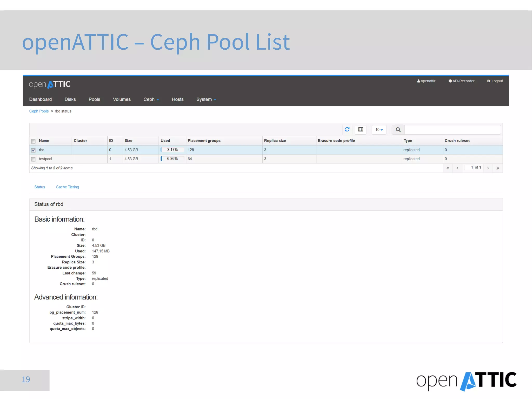Expand the Ceph menu dropdown

[151, 99]
